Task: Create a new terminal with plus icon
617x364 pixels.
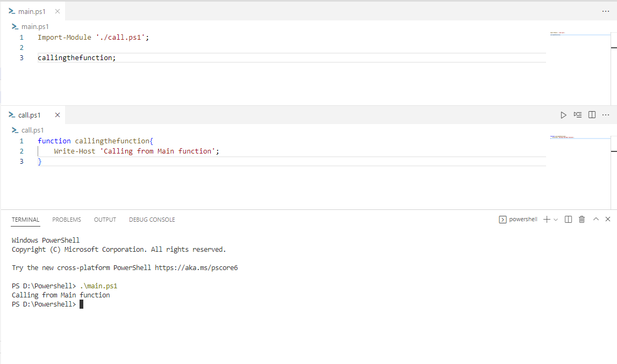Action: (x=547, y=220)
